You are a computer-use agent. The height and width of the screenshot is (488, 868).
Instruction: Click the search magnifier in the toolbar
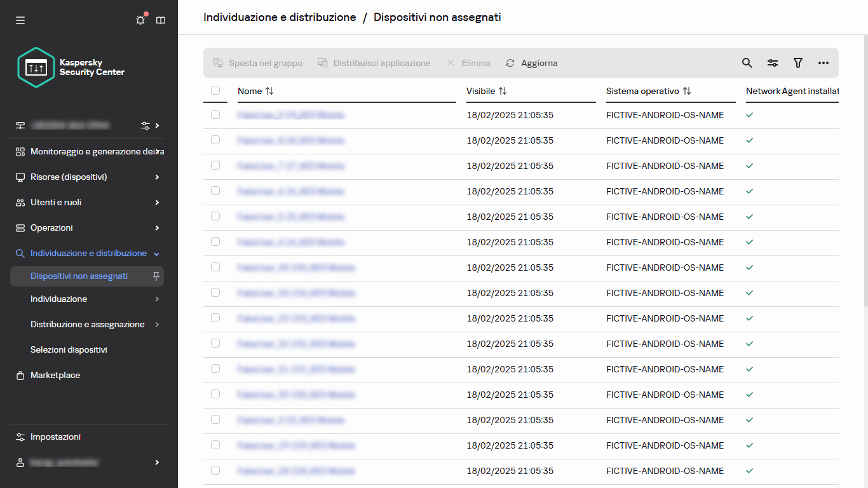click(x=747, y=63)
